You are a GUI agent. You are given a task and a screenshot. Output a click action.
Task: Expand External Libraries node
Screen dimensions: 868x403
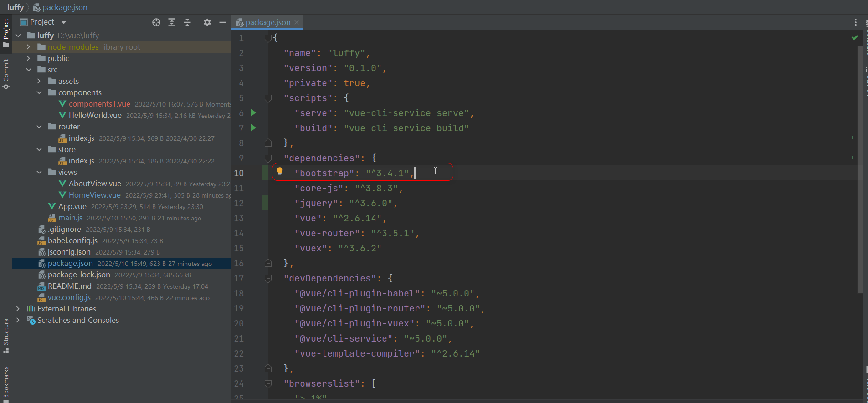click(x=18, y=309)
